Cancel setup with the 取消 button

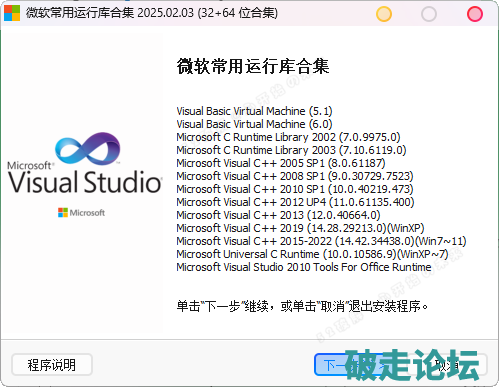click(448, 365)
